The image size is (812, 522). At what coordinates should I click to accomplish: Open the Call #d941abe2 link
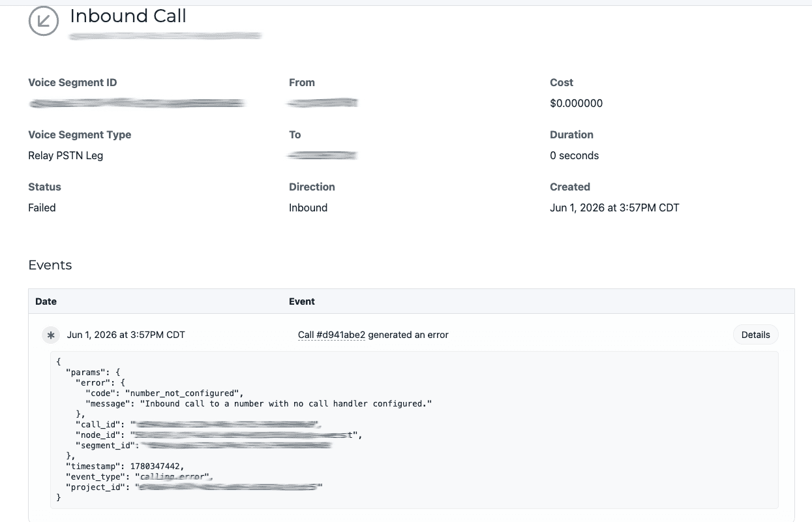331,335
